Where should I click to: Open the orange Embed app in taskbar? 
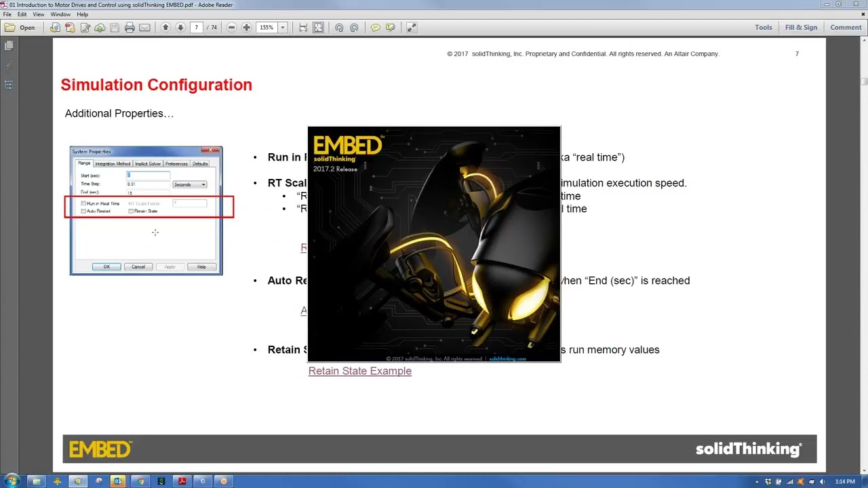[x=224, y=481]
